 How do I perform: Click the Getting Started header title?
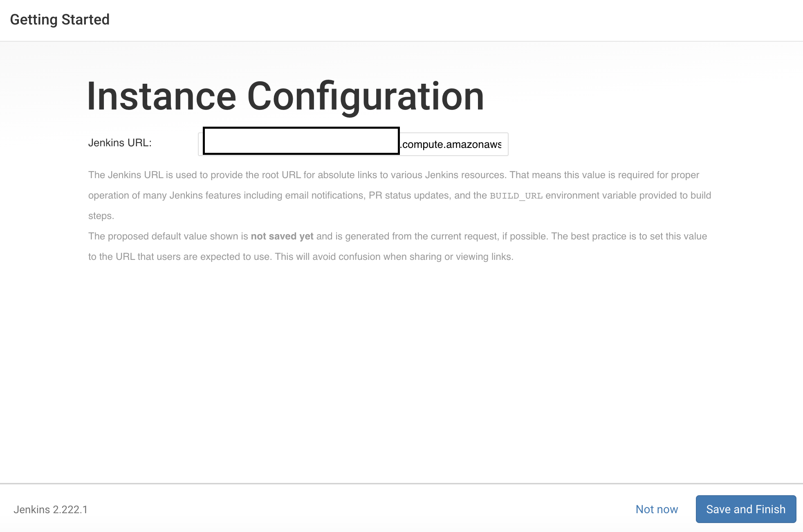point(60,20)
